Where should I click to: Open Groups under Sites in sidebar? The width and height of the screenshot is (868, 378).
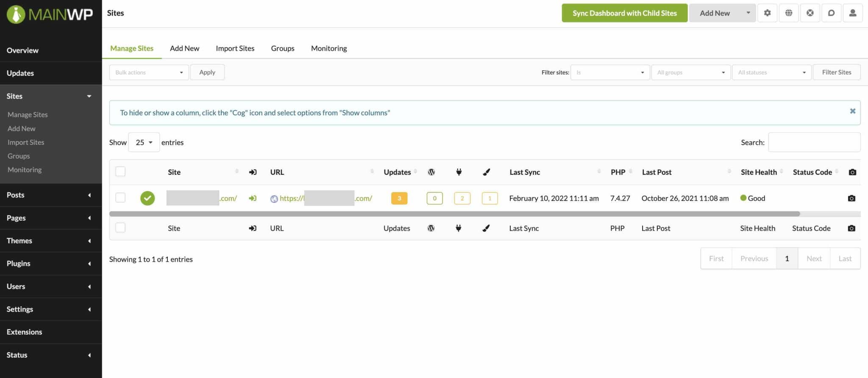(19, 156)
